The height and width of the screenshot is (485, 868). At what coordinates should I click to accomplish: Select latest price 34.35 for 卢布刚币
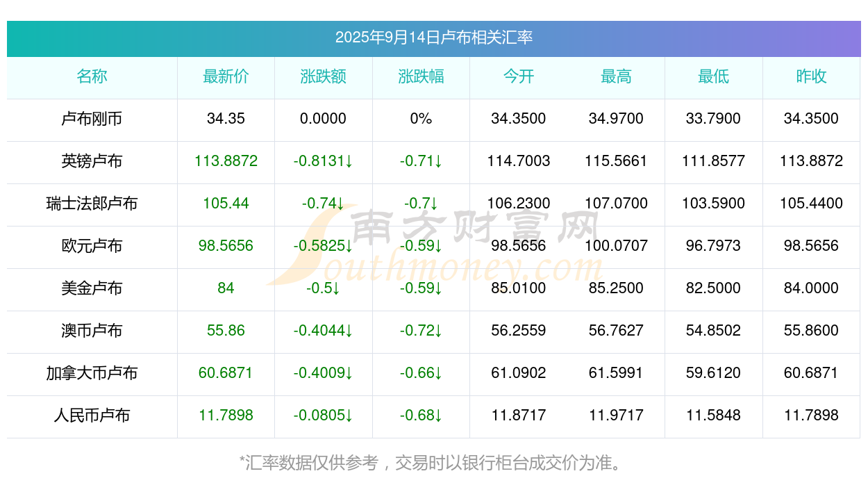coord(226,119)
